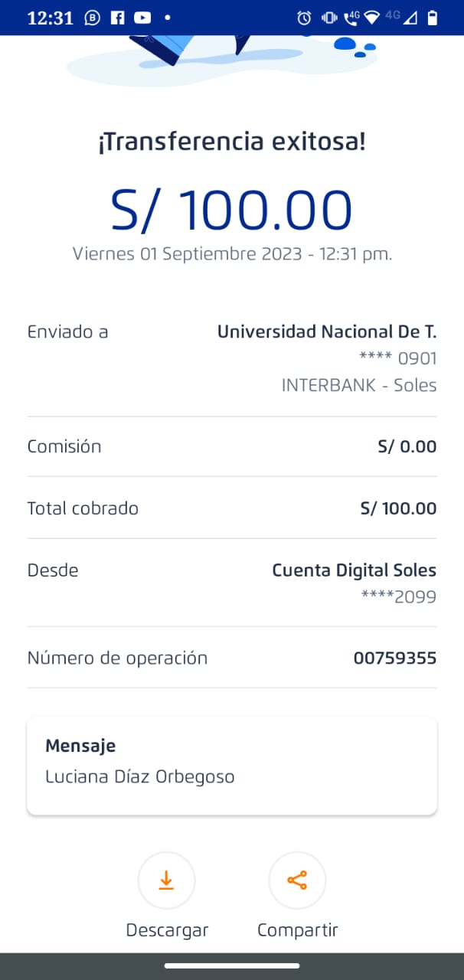Tap the Facebook icon in status bar
This screenshot has height=980, width=464.
coord(117,18)
